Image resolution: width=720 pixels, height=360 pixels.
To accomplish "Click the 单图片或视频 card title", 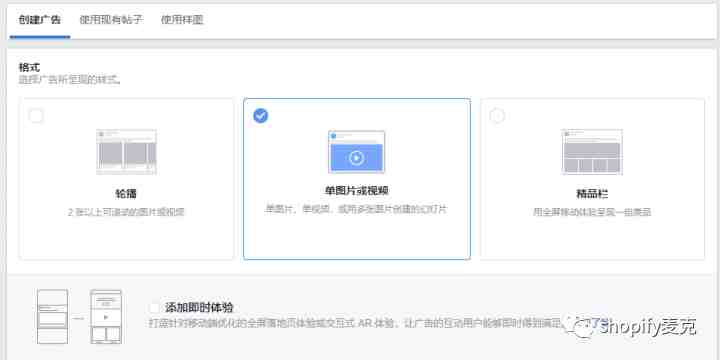I will [x=356, y=191].
